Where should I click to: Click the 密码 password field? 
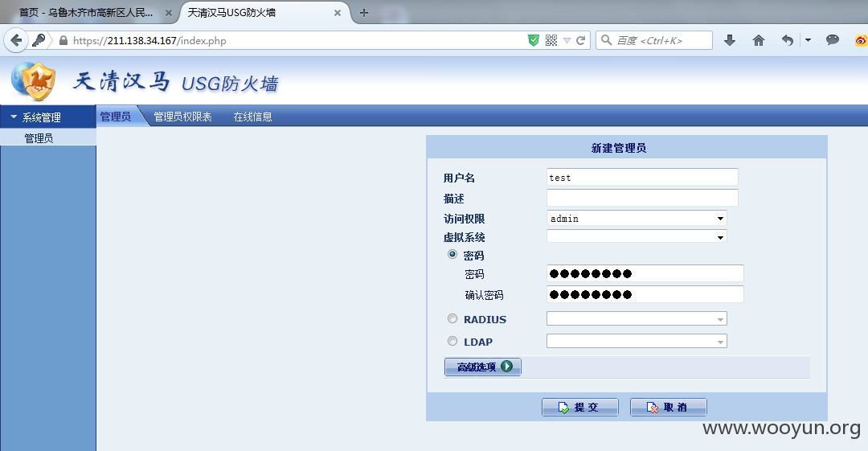(645, 273)
